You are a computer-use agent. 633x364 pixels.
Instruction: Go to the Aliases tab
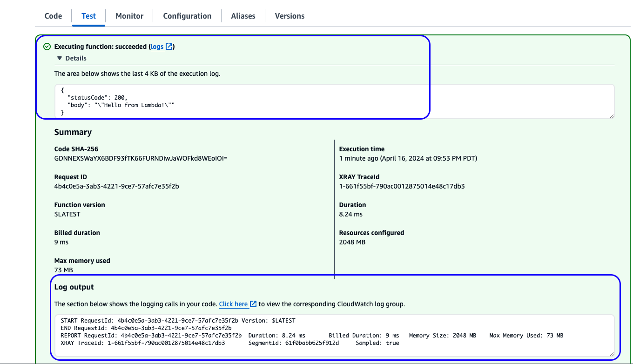243,16
